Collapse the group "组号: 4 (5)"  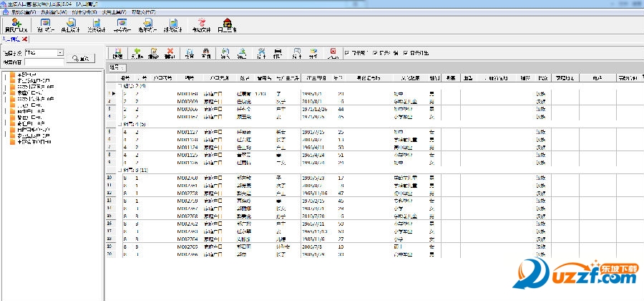(x=119, y=124)
